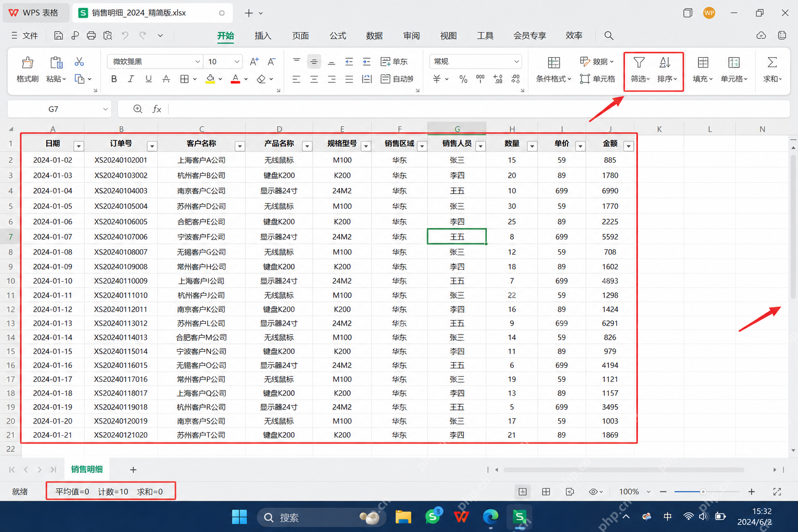Screen dimensions: 798x532
Task: Click the zoom slider handle
Action: coord(703,491)
